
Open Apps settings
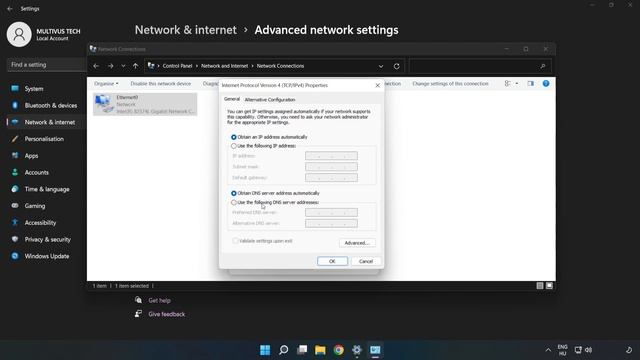coord(45,156)
